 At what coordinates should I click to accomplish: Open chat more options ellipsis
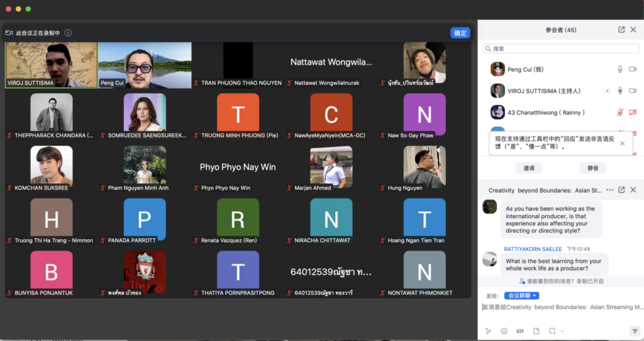point(609,190)
